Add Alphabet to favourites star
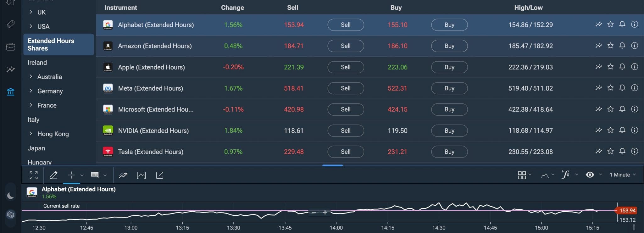Screen dimensions: 644x233 click(610, 24)
